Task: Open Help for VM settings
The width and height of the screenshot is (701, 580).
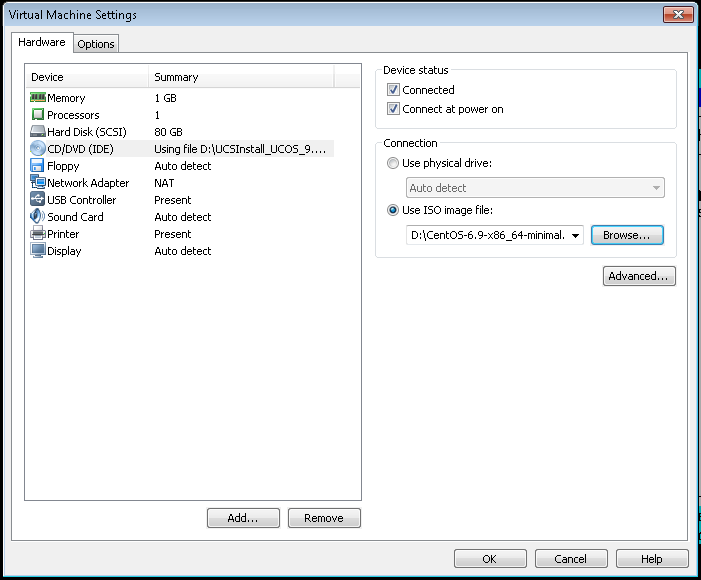Action: [652, 559]
